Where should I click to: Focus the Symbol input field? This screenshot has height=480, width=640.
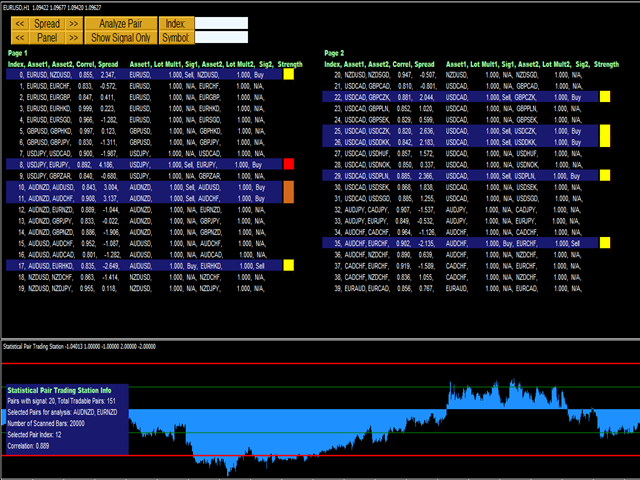[221, 37]
